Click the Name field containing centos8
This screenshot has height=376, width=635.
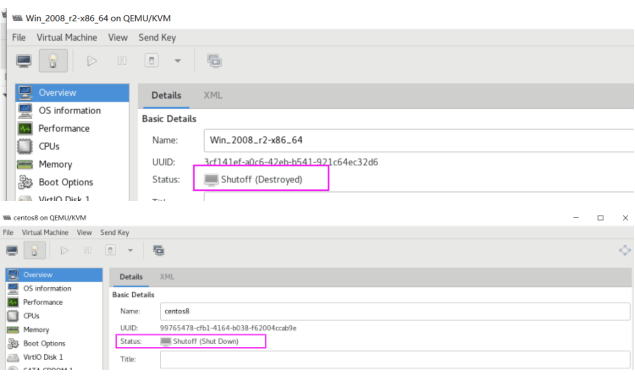[x=395, y=311]
